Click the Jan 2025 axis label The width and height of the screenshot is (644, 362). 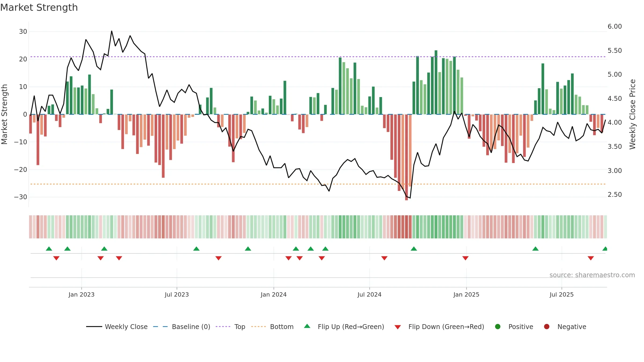(466, 294)
